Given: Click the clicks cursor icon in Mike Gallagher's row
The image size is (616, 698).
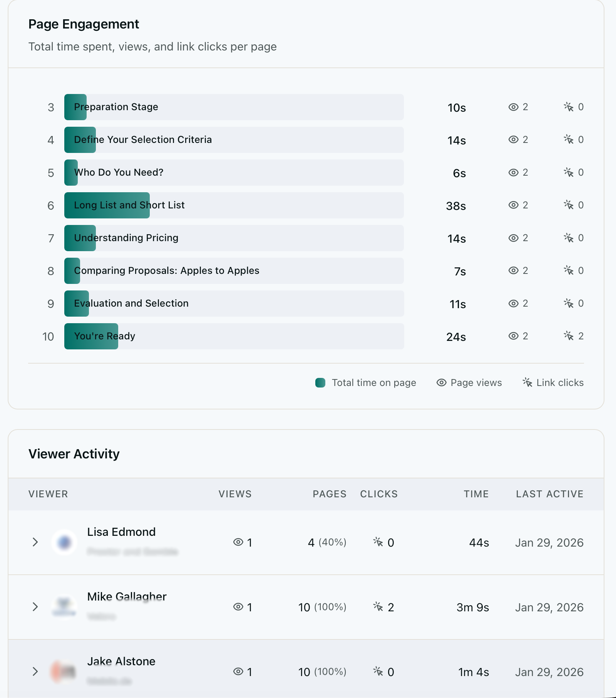Looking at the screenshot, I should click(x=378, y=607).
